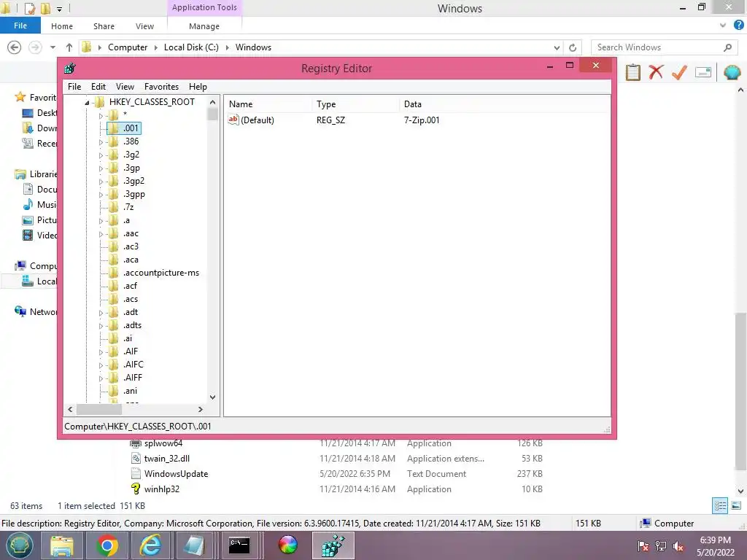The width and height of the screenshot is (747, 560).
Task: Click the Action Center flag tray icon
Action: pos(643,547)
